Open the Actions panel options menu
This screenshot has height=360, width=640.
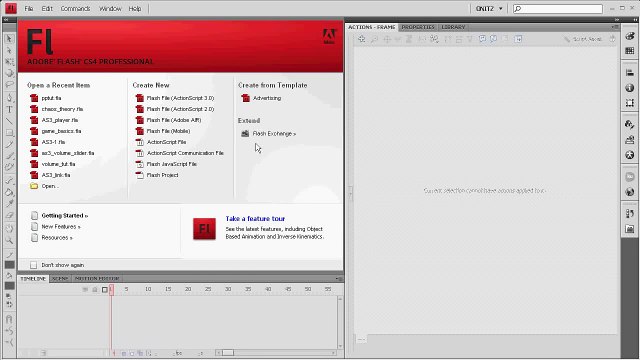point(615,27)
